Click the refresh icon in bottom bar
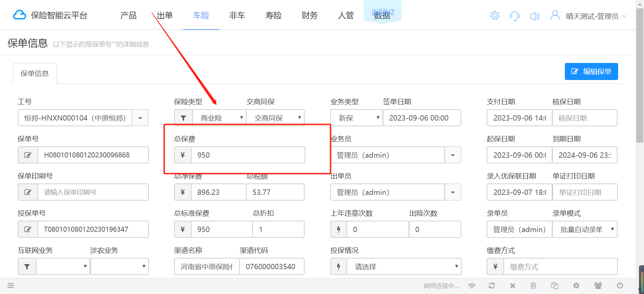The height and width of the screenshot is (294, 644). pyautogui.click(x=492, y=286)
